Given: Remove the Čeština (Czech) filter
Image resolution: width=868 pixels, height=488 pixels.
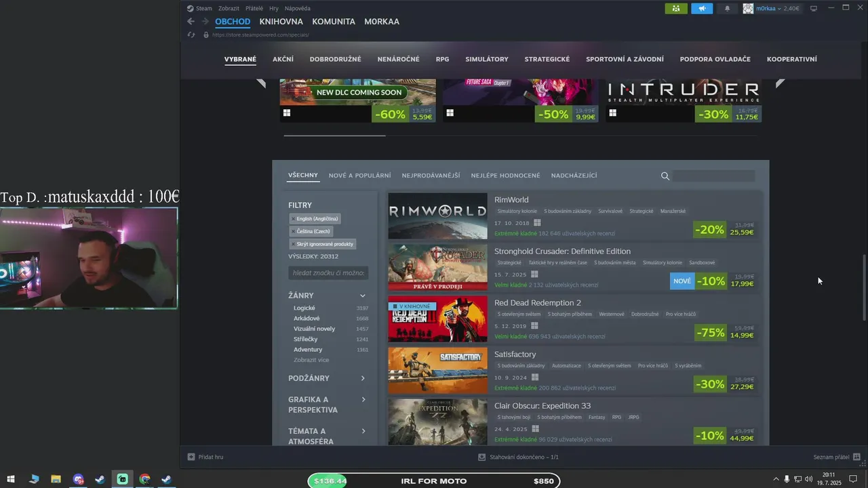Looking at the screenshot, I should click(293, 231).
